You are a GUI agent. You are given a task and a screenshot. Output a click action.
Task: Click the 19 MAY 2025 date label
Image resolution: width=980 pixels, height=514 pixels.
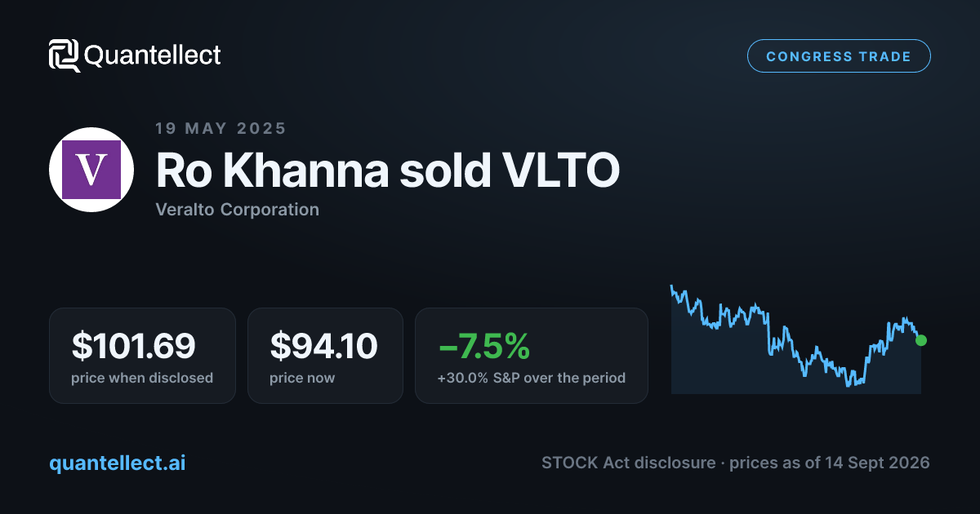[x=220, y=128]
